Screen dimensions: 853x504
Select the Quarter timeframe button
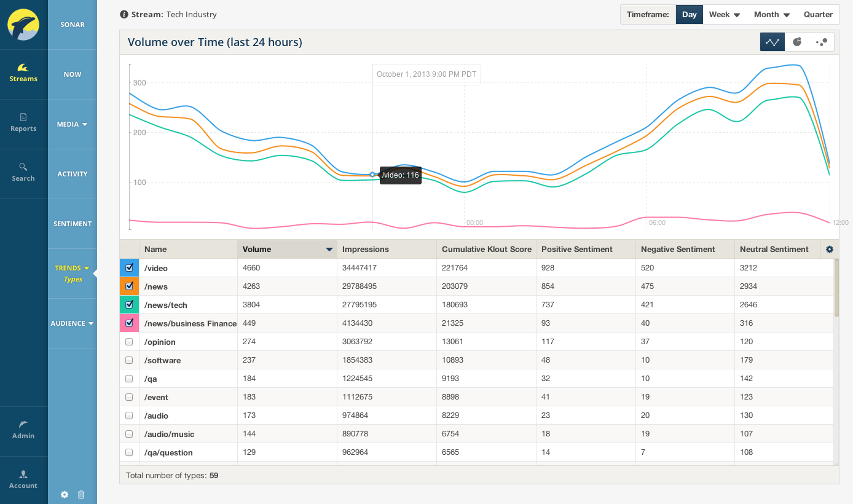(818, 14)
